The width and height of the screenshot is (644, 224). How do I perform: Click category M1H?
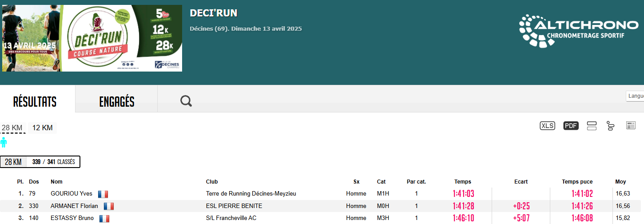point(383,194)
